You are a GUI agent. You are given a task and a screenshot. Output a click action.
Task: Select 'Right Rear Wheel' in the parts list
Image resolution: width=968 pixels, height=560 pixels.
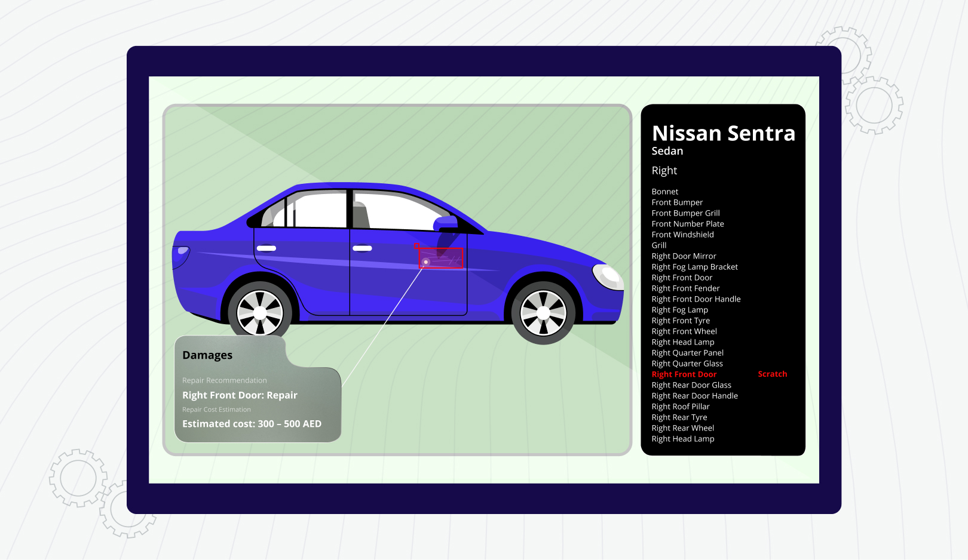(x=682, y=428)
